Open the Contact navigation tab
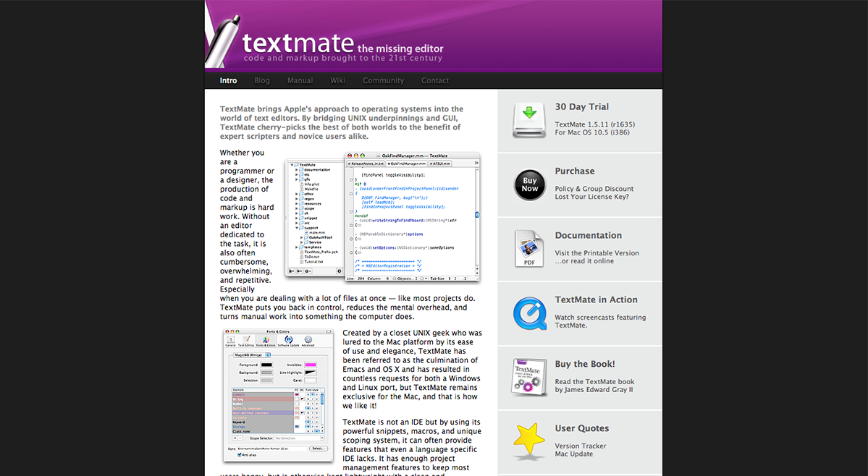The height and width of the screenshot is (476, 868). click(x=435, y=81)
